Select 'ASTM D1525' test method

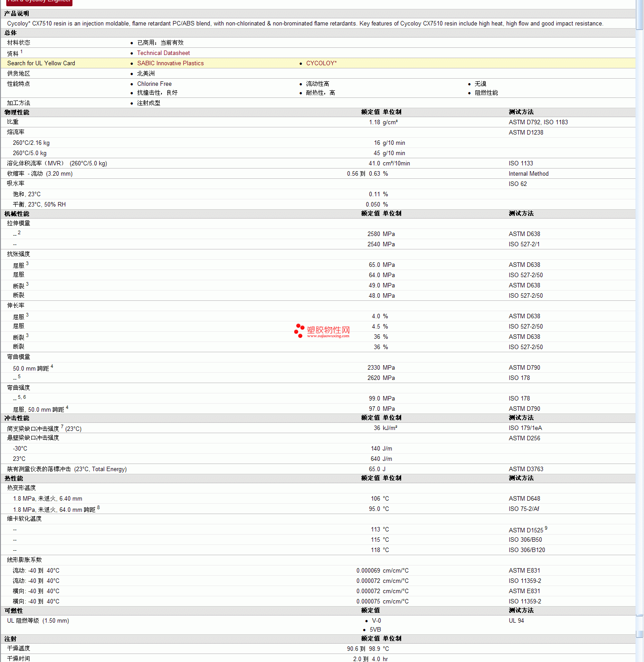point(526,530)
